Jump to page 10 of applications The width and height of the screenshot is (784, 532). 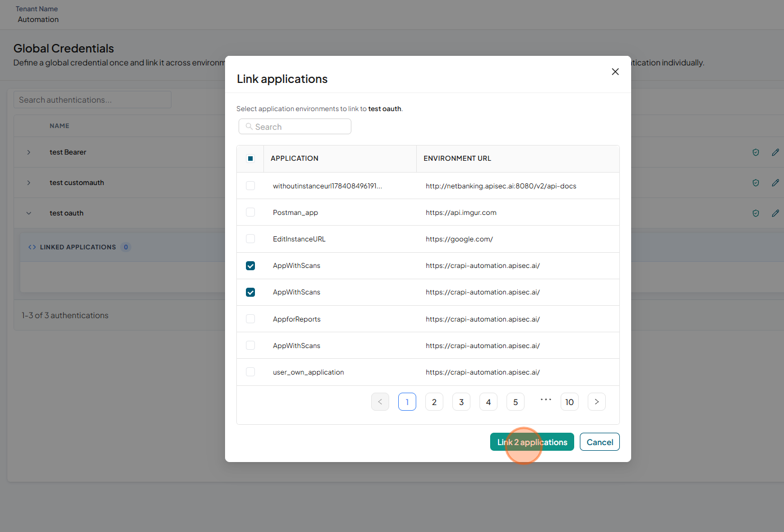pyautogui.click(x=570, y=402)
